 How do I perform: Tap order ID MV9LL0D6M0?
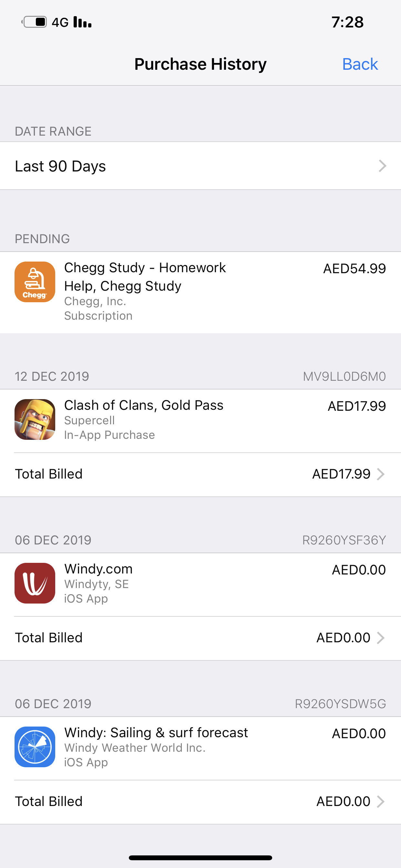pos(344,377)
